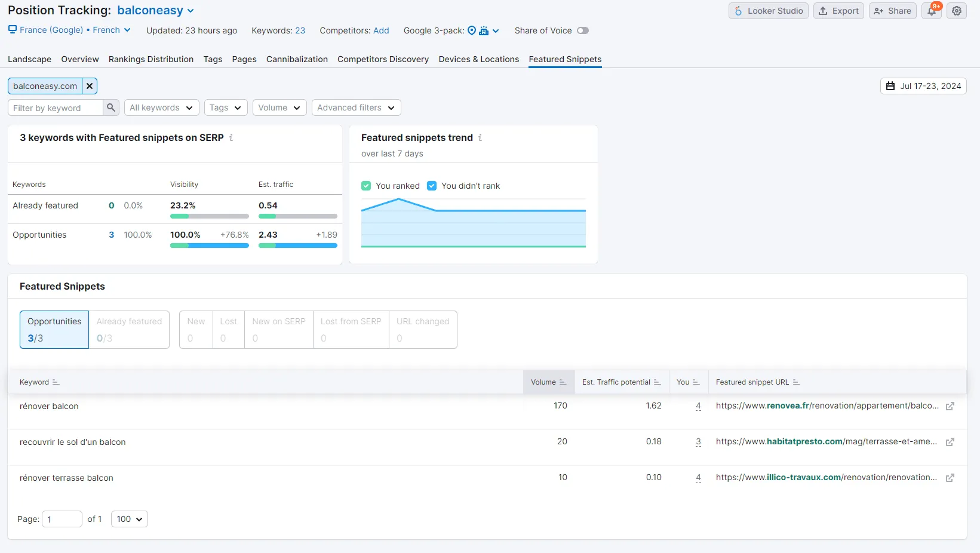Open notifications bell icon
The image size is (980, 553).
click(932, 11)
